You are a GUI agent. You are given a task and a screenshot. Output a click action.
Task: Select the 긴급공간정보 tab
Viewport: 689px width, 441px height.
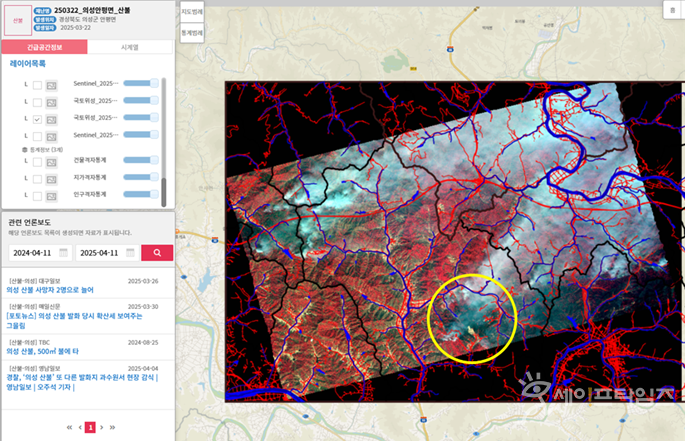pyautogui.click(x=43, y=47)
